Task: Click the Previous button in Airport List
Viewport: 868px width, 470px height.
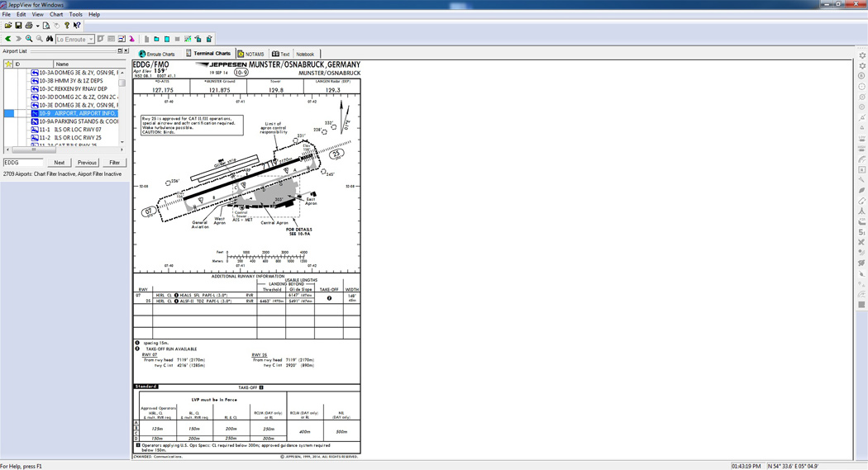Action: tap(87, 163)
